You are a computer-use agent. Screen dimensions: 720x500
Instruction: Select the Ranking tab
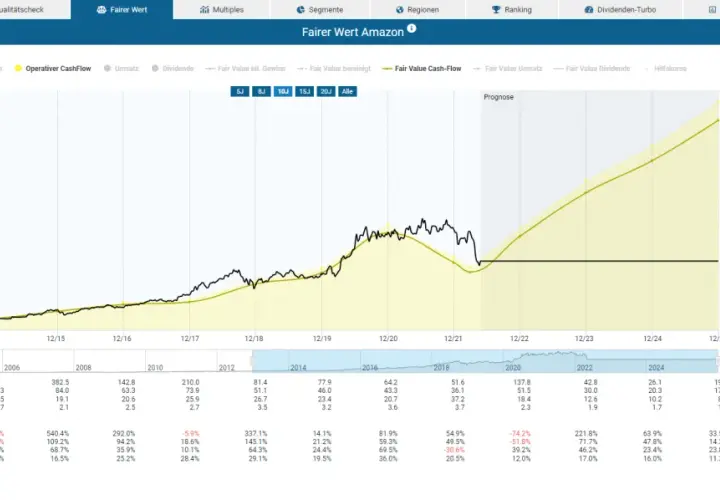[512, 9]
